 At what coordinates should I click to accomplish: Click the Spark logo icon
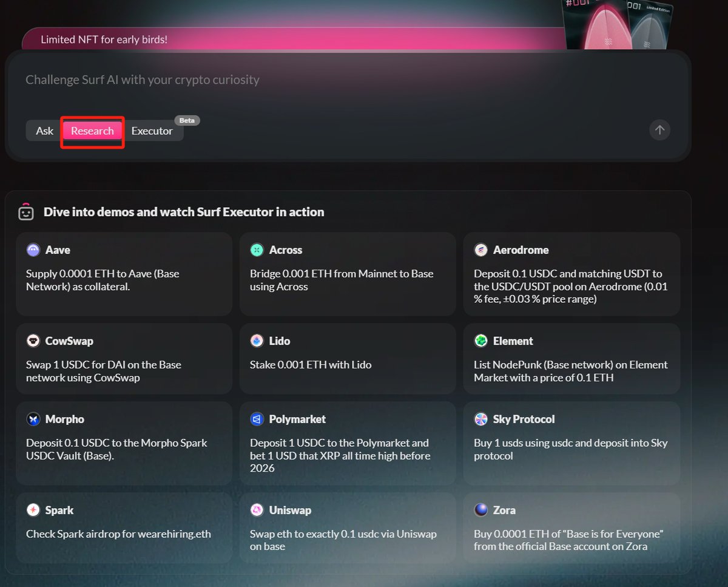[x=33, y=510]
